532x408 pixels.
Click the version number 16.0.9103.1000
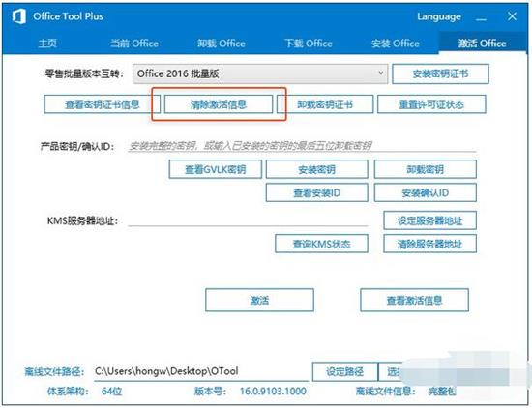[x=273, y=391]
